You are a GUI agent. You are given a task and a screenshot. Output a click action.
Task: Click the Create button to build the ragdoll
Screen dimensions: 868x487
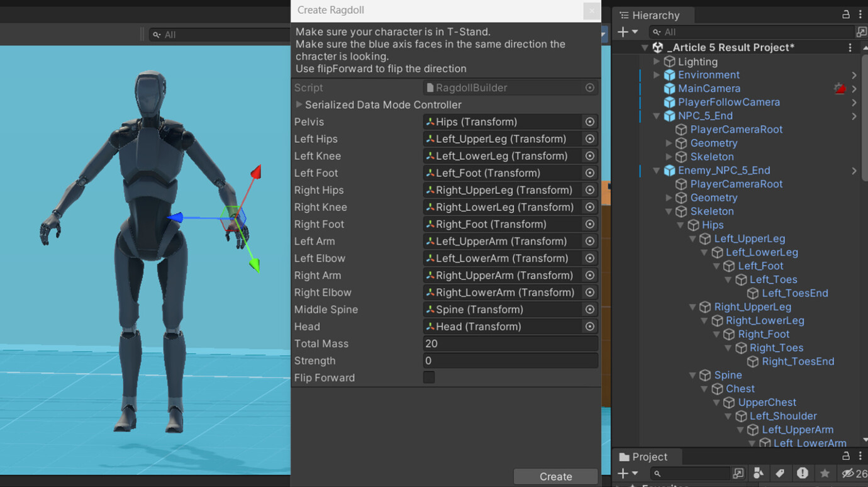click(555, 476)
